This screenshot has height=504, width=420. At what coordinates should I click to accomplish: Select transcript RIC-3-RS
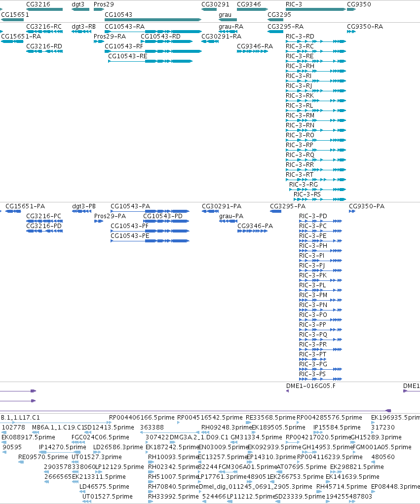pos(307,195)
